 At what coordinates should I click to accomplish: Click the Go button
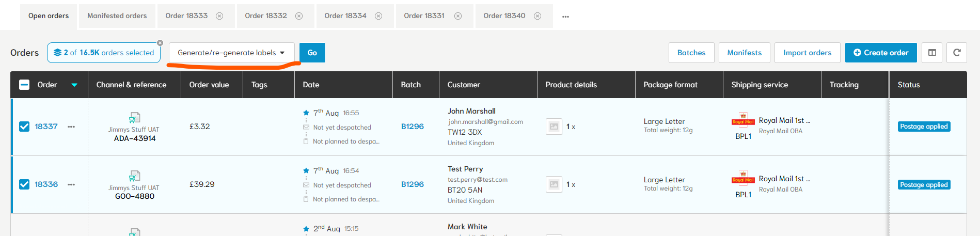tap(312, 53)
